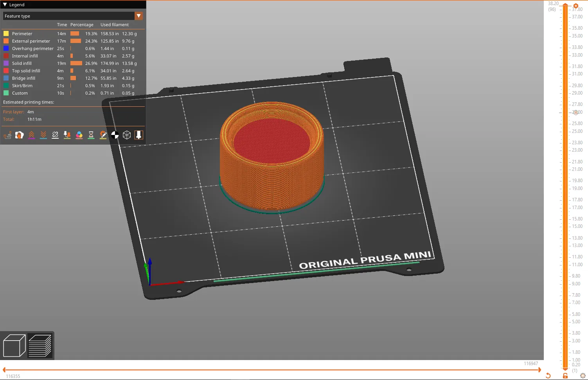This screenshot has height=380, width=588.
Task: Click the vertical layer slider top handle
Action: pyautogui.click(x=565, y=4)
